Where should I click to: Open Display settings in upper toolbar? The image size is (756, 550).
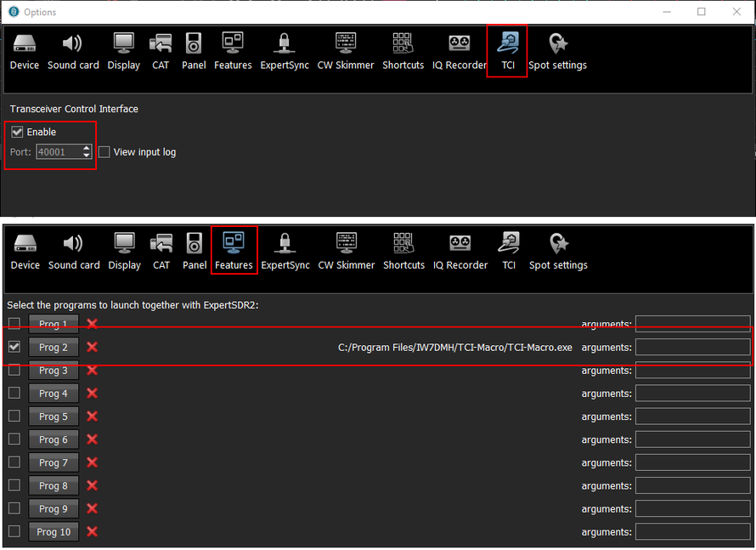123,52
